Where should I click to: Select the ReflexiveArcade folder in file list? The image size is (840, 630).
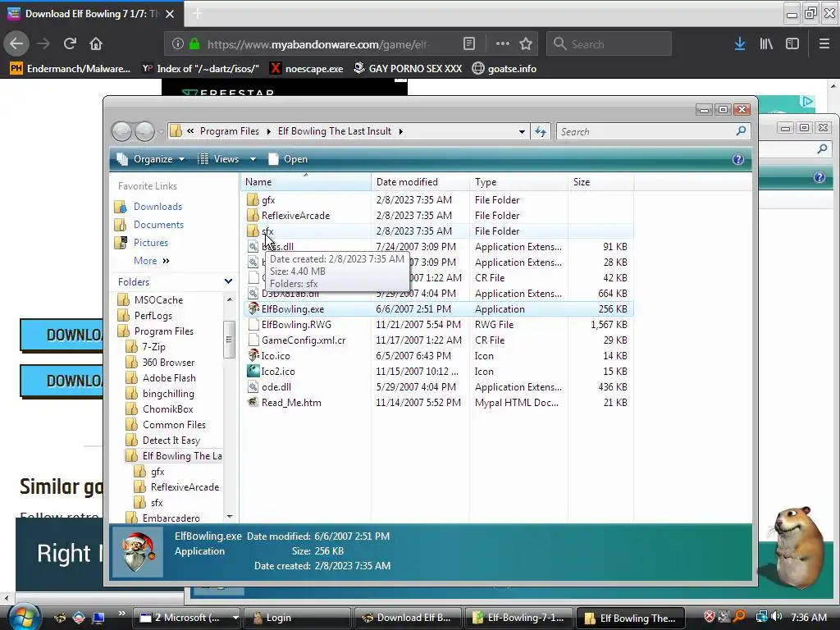295,216
